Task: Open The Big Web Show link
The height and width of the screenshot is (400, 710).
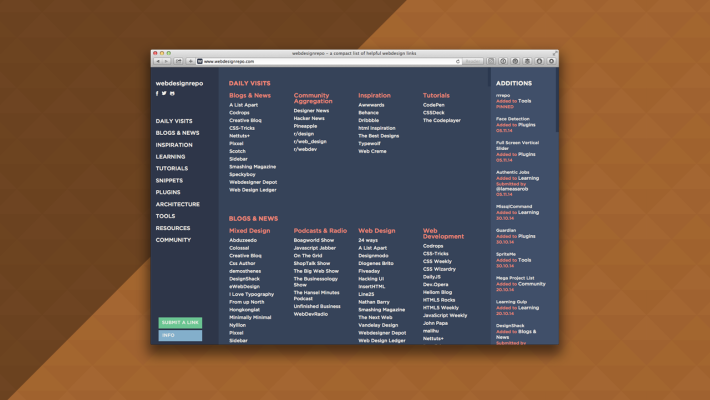Action: pos(316,271)
